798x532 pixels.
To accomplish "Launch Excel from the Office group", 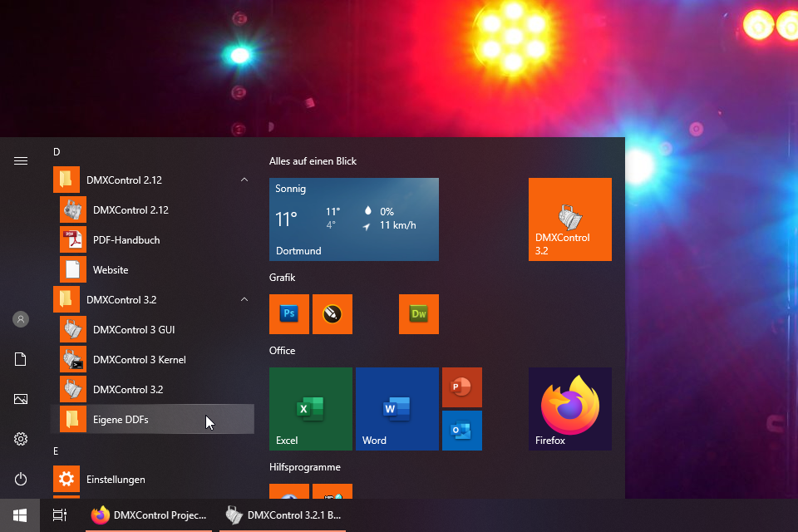I will click(311, 409).
